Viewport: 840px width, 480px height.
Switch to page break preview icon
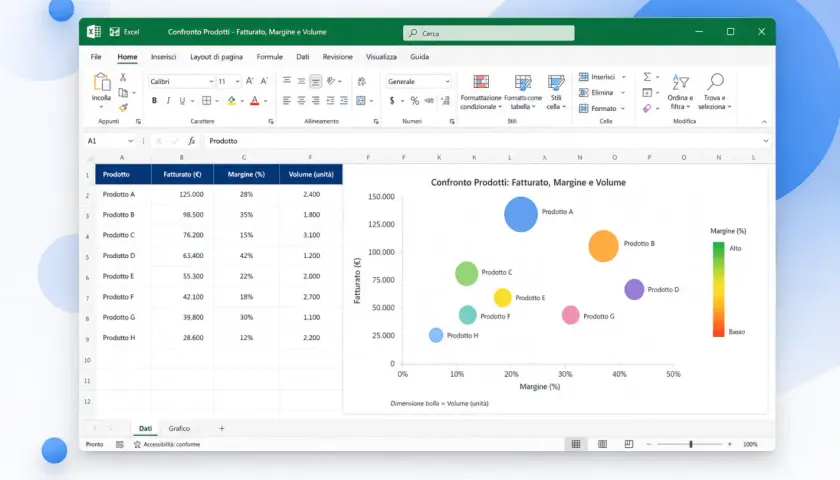pyautogui.click(x=629, y=444)
